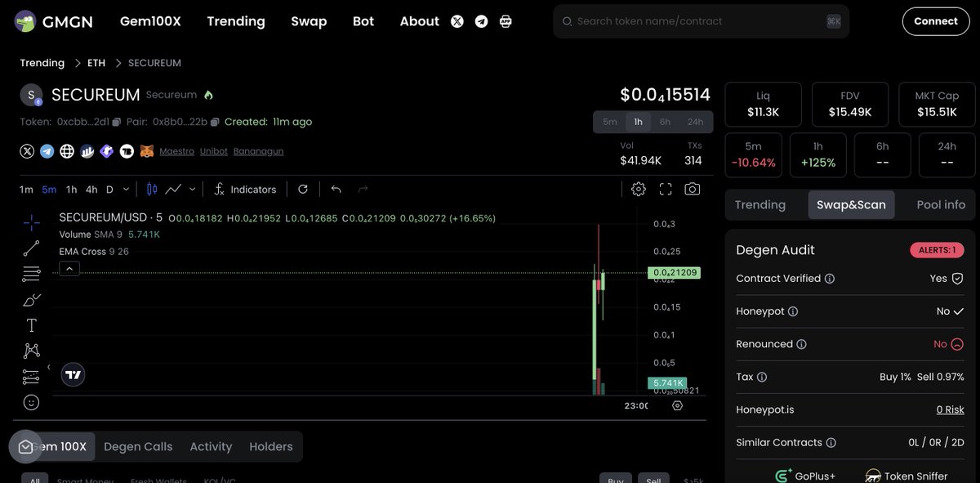980x483 pixels.
Task: Take a chart snapshot with camera icon
Action: [693, 189]
